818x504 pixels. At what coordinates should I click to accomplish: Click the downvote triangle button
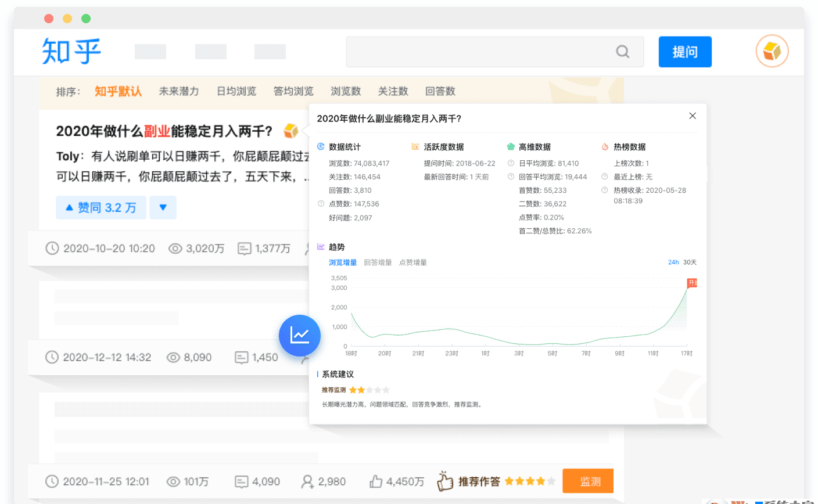(163, 207)
